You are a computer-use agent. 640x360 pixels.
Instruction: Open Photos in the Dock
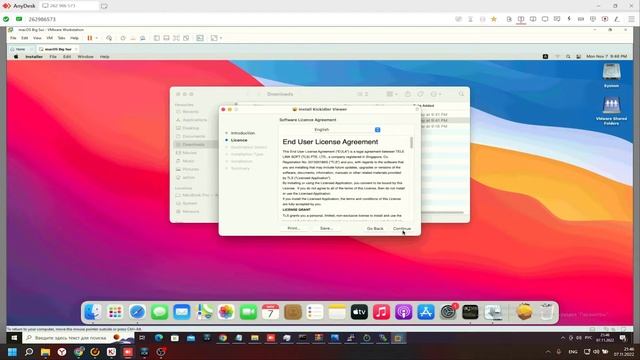(x=226, y=312)
